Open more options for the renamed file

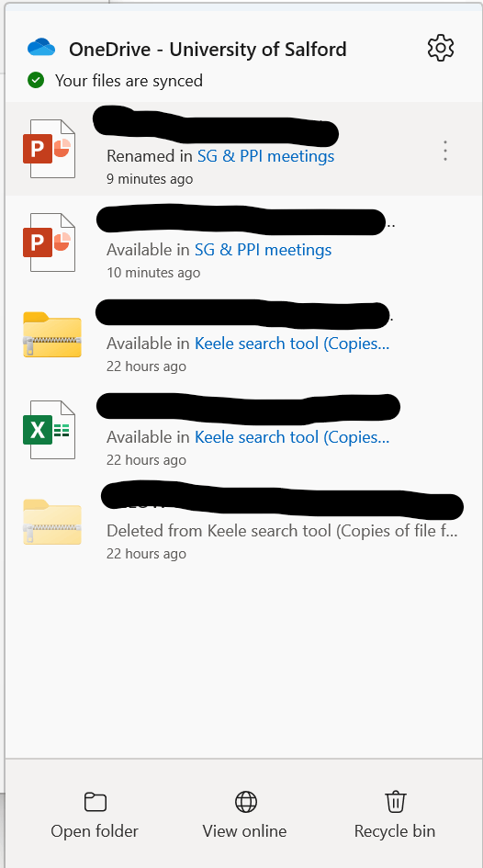[x=444, y=151]
